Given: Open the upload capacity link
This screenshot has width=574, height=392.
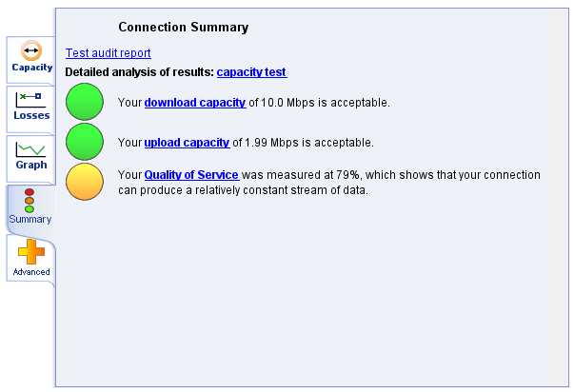Looking at the screenshot, I should [x=188, y=143].
